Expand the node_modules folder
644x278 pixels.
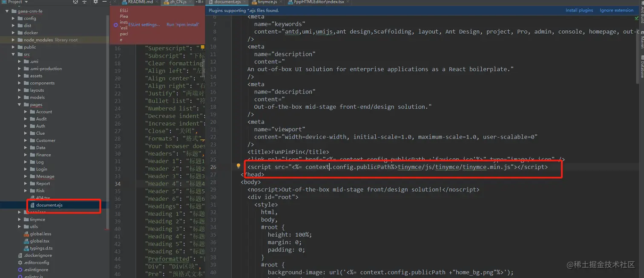(x=14, y=40)
